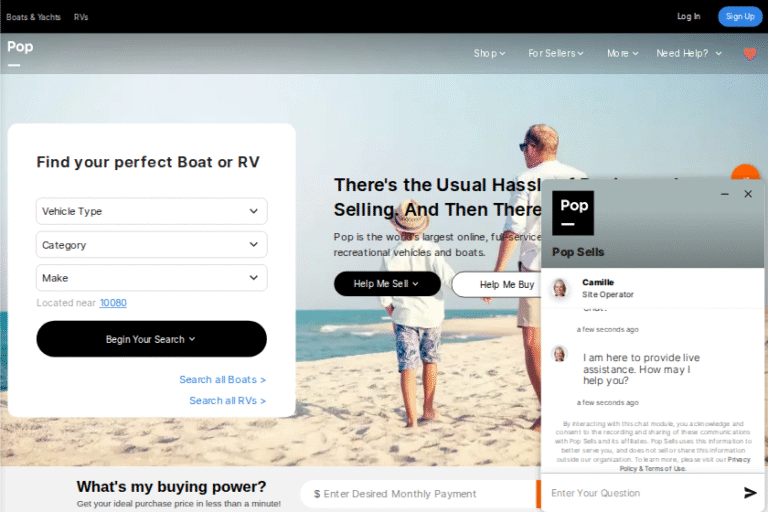
Task: Click the Pop logo in header
Action: point(20,48)
